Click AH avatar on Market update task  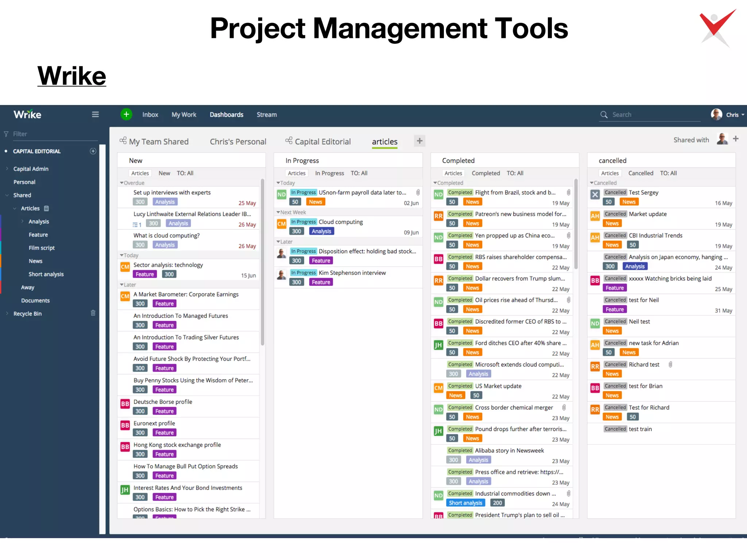[x=595, y=216]
